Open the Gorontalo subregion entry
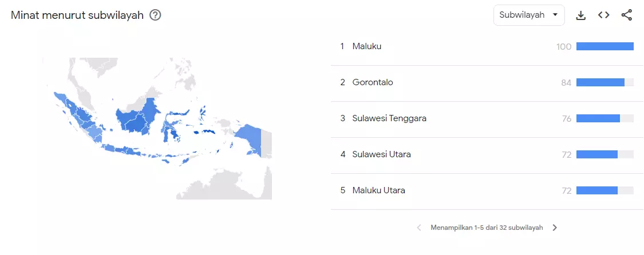 373,82
